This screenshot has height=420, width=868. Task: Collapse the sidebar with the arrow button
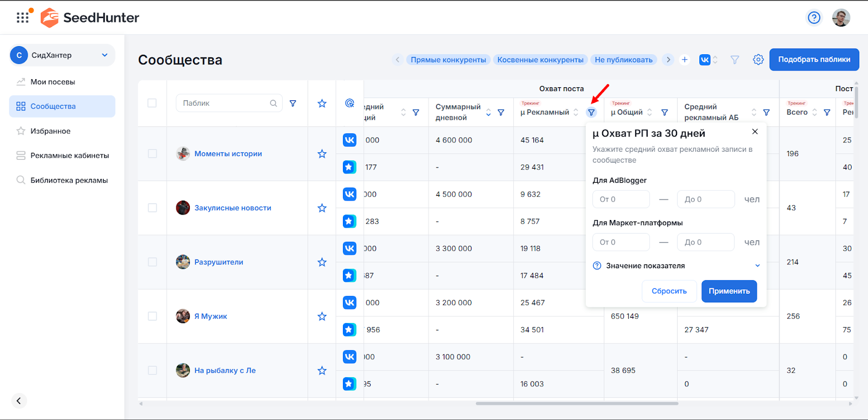[x=19, y=400]
